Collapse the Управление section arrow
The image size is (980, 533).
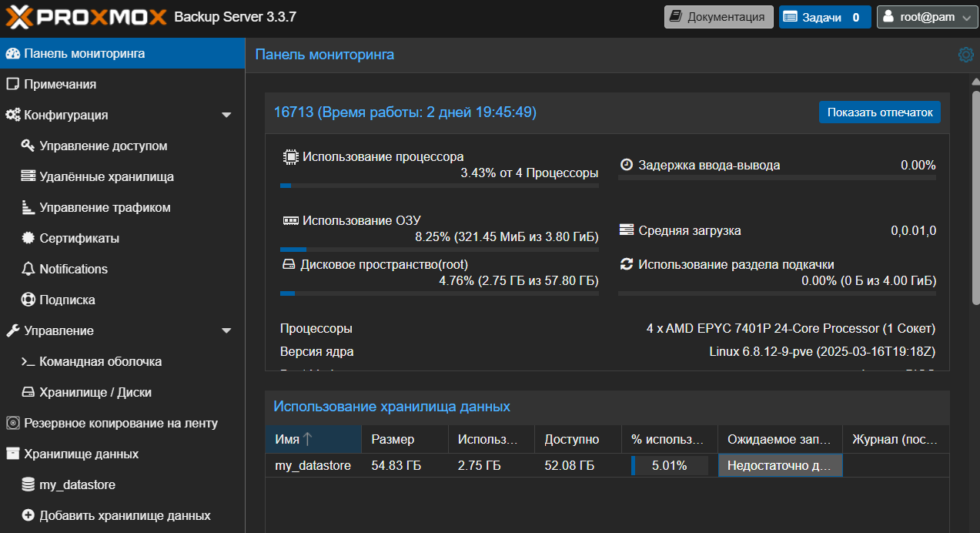226,331
